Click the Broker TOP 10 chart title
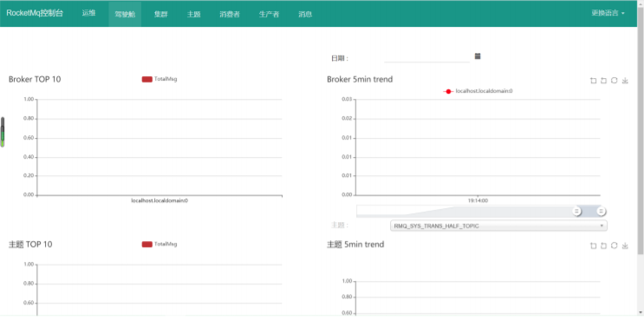The width and height of the screenshot is (644, 320). [35, 80]
